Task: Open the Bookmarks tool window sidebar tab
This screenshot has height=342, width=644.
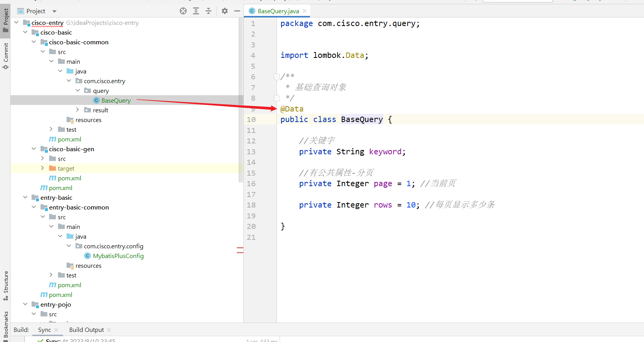Action: (5, 326)
